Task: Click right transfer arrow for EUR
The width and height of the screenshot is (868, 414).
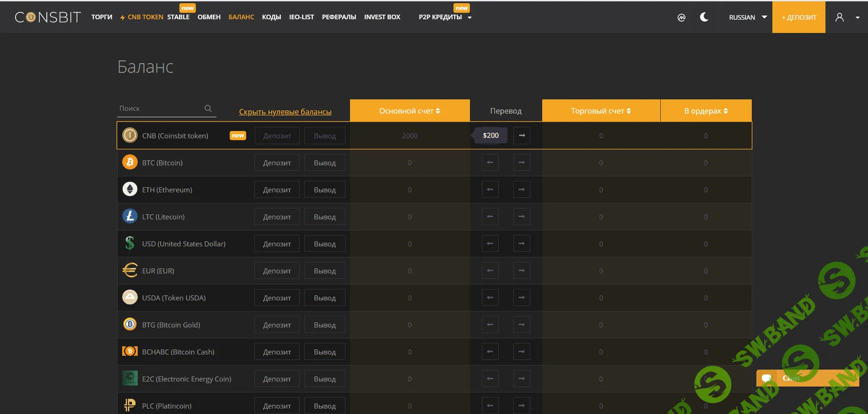Action: (522, 271)
